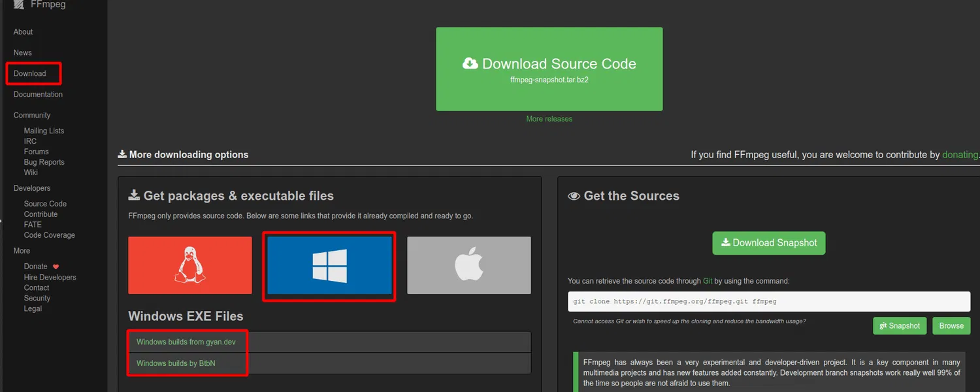Open Bug Reports link
Screen dimensions: 980x392
tap(44, 162)
